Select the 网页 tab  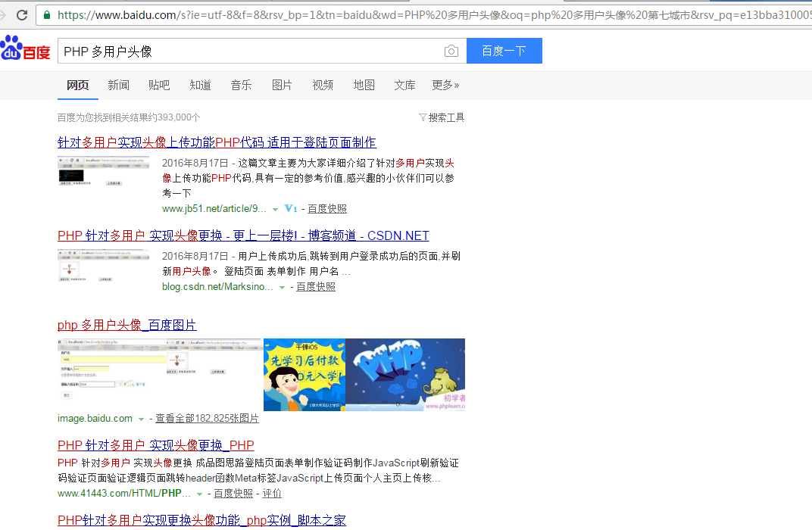78,85
